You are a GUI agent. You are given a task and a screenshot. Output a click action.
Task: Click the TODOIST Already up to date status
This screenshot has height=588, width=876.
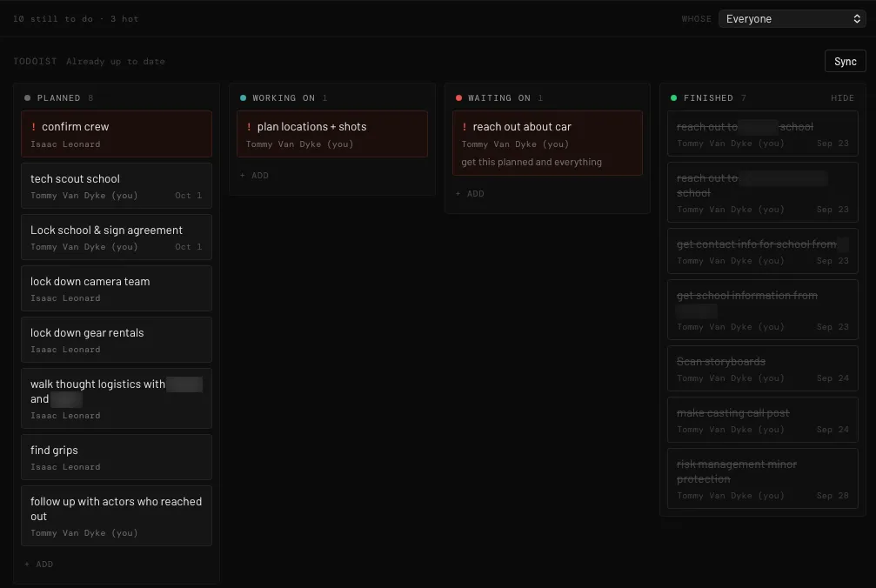point(89,62)
